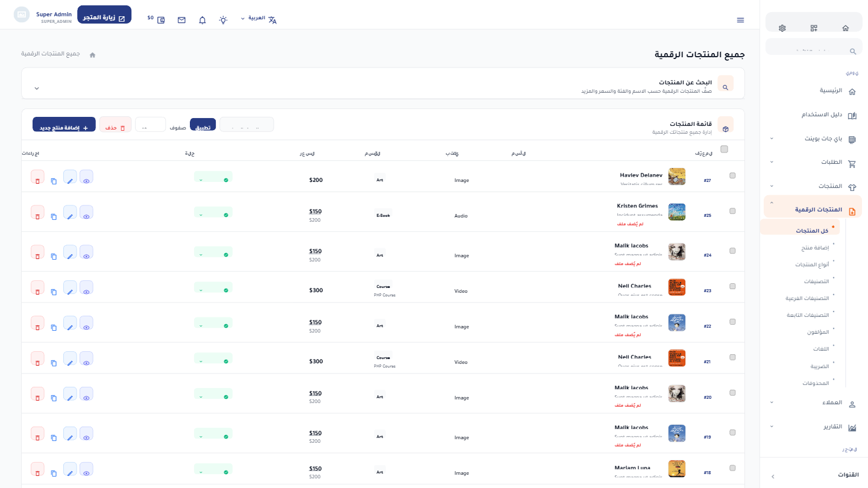868x488 pixels.
Task: Expand العملاء in the sidebar
Action: (x=813, y=402)
